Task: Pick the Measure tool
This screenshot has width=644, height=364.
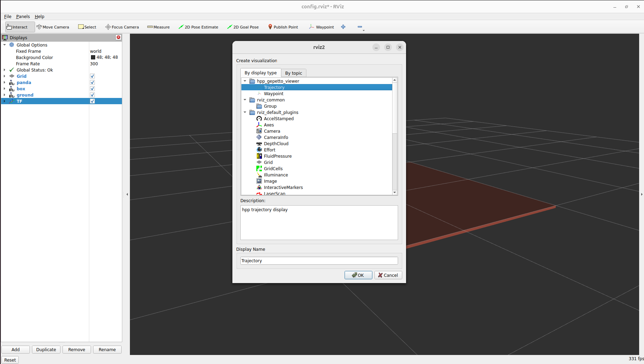Action: 158,27
